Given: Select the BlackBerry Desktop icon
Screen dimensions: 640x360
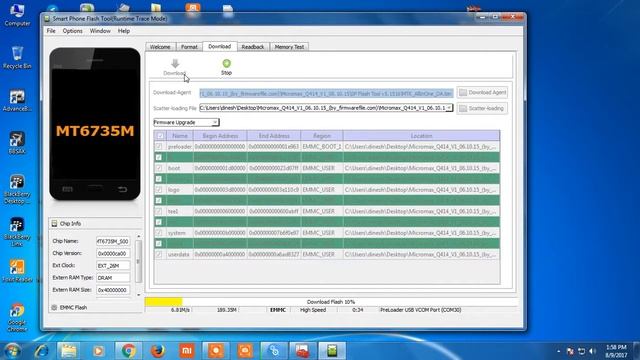Looking at the screenshot, I should pyautogui.click(x=17, y=190).
